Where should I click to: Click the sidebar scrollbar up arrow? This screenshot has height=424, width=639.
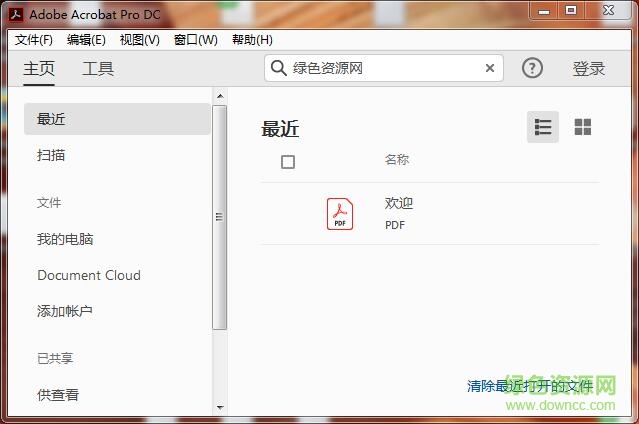220,96
